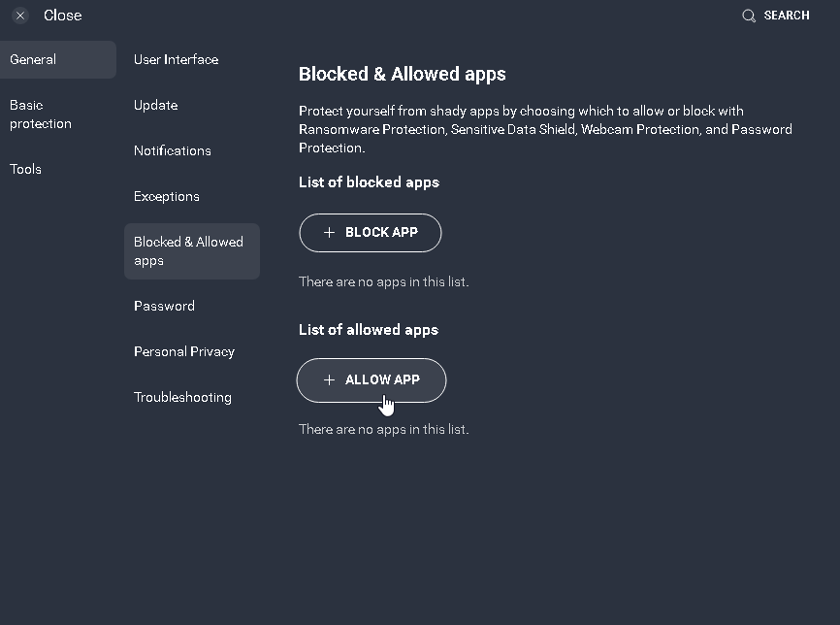The image size is (840, 625).
Task: Select Blocked & Allowed apps menu item
Action: tap(189, 251)
